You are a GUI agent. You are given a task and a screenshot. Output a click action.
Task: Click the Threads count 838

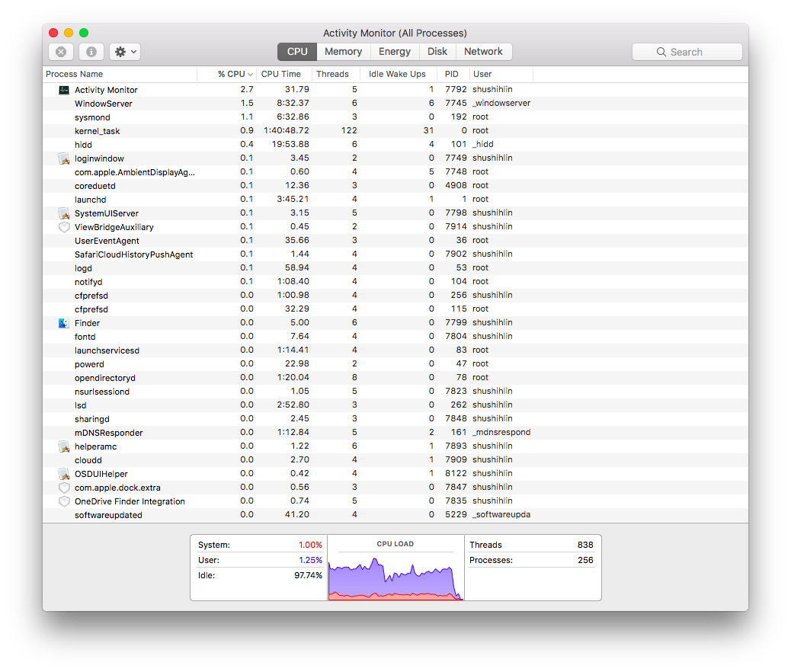[x=585, y=545]
